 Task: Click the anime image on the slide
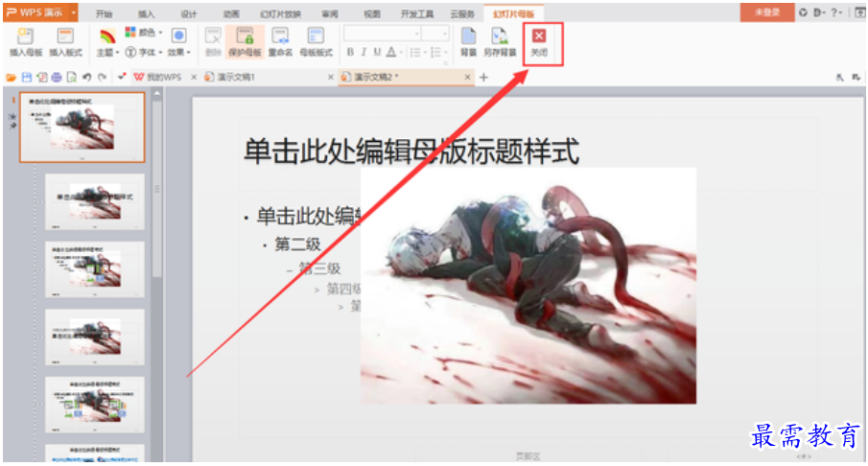tap(528, 286)
